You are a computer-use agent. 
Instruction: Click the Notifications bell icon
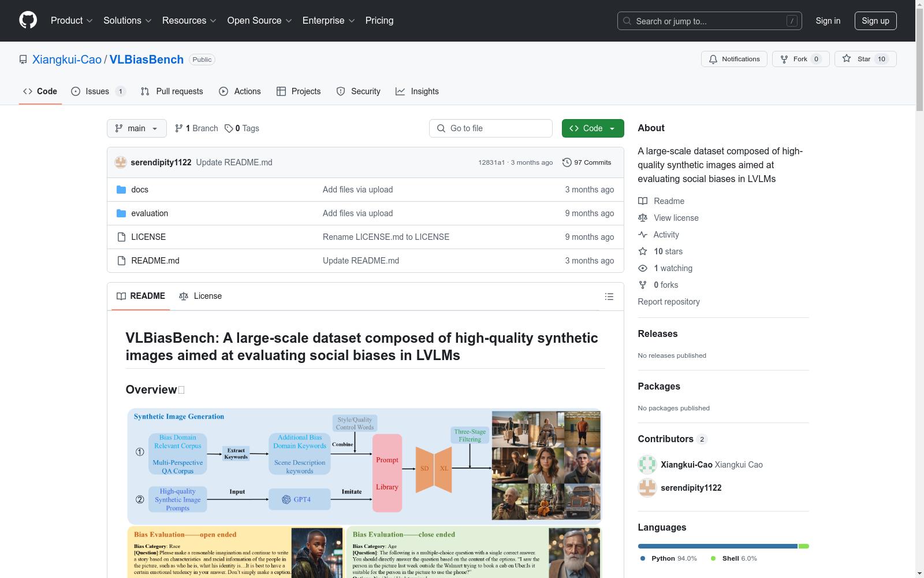[x=713, y=59]
